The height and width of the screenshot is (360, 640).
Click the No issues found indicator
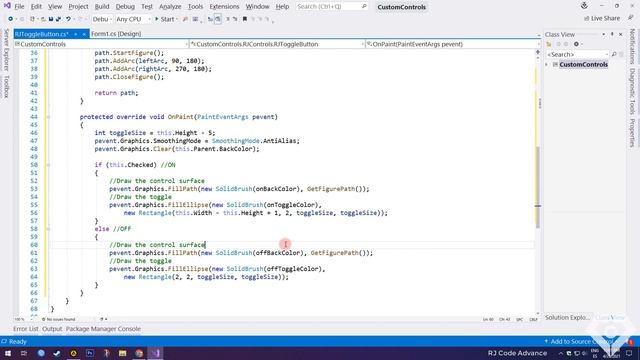[x=59, y=319]
